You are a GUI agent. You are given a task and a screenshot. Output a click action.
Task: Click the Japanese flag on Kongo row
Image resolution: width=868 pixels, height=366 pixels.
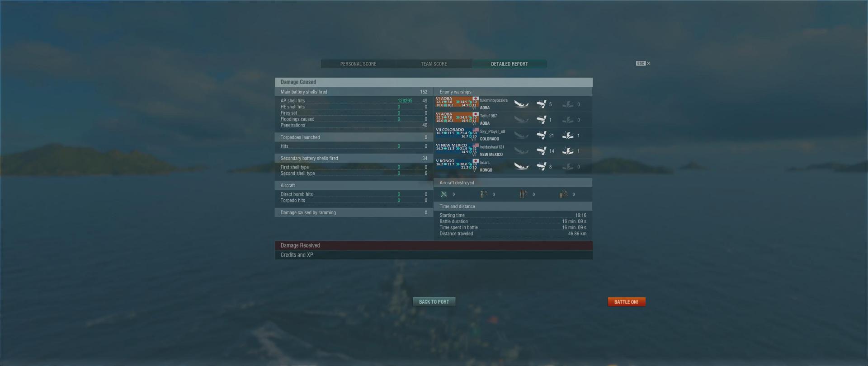[x=476, y=161]
